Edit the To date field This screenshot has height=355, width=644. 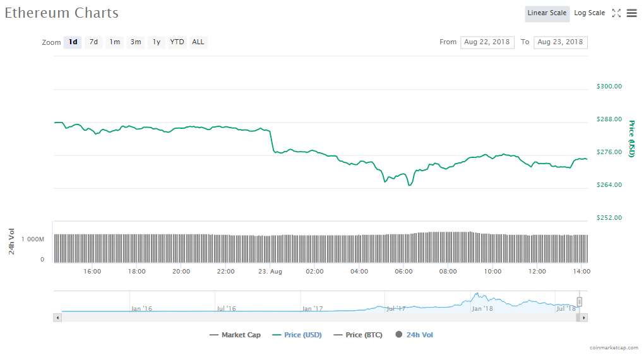point(560,42)
